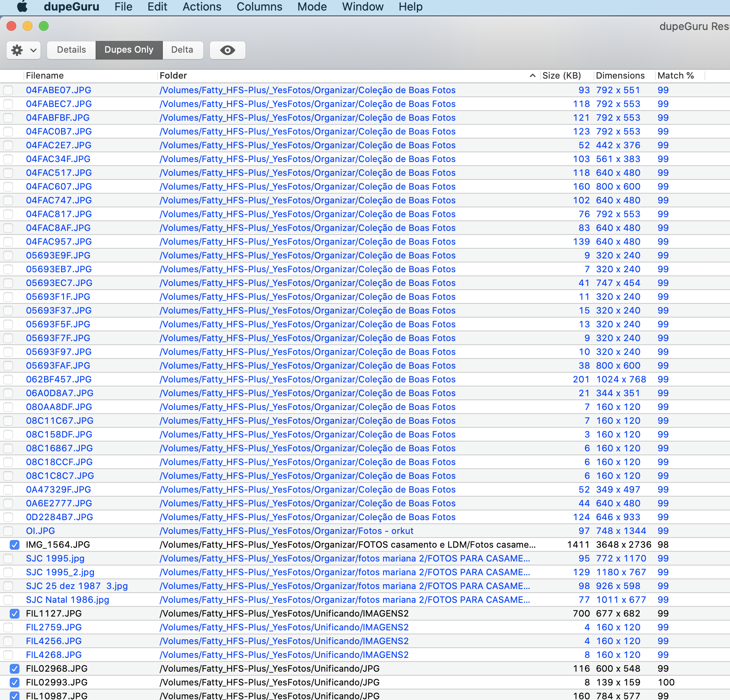Select the row SJC Natal 1986.jpg
Screen dimensions: 730x700
click(x=365, y=600)
